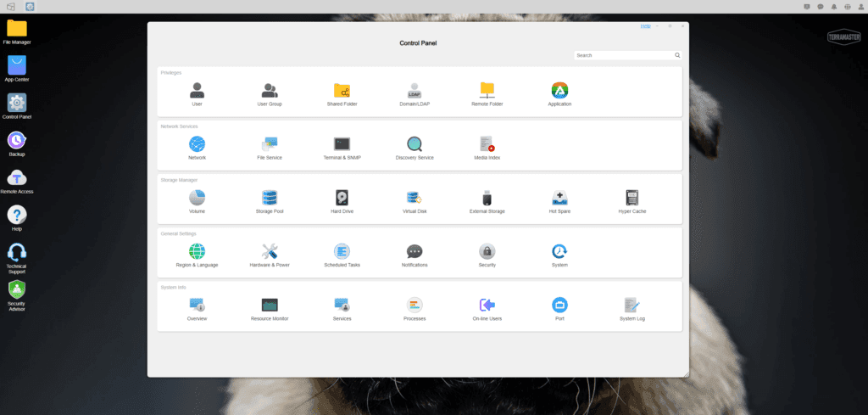Launch the Discovery Service panel
This screenshot has width=868, height=415.
coord(415,144)
